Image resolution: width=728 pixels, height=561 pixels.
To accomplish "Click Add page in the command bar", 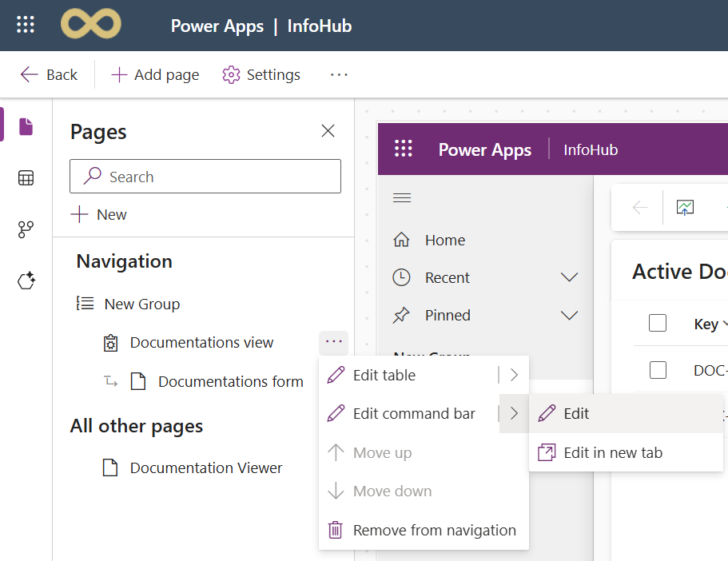I will tap(155, 74).
